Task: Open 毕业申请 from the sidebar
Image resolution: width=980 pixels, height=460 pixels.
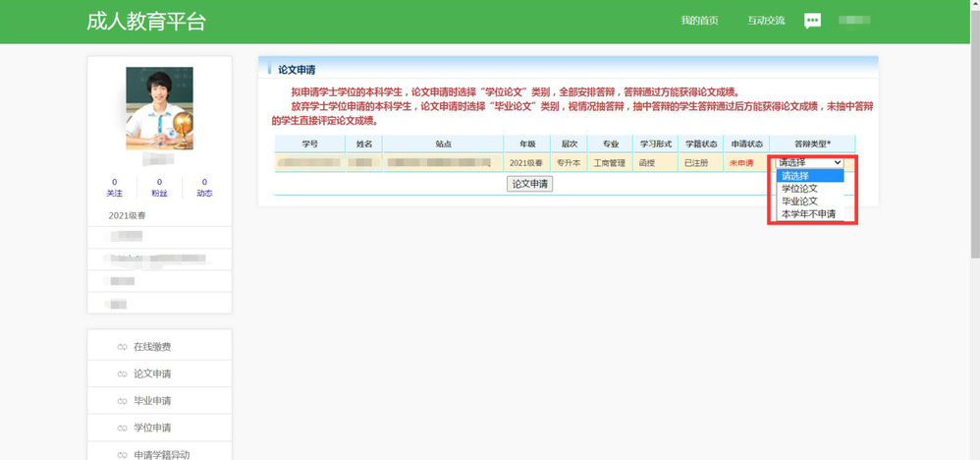Action: click(152, 401)
